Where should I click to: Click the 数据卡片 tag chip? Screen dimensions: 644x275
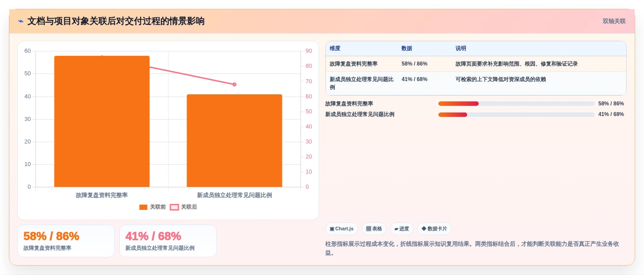pos(434,229)
